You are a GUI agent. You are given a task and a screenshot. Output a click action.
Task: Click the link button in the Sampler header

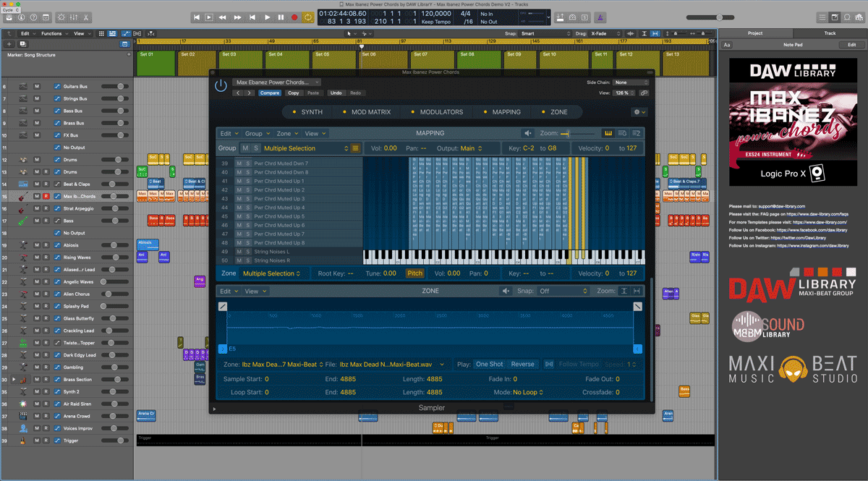coord(644,93)
